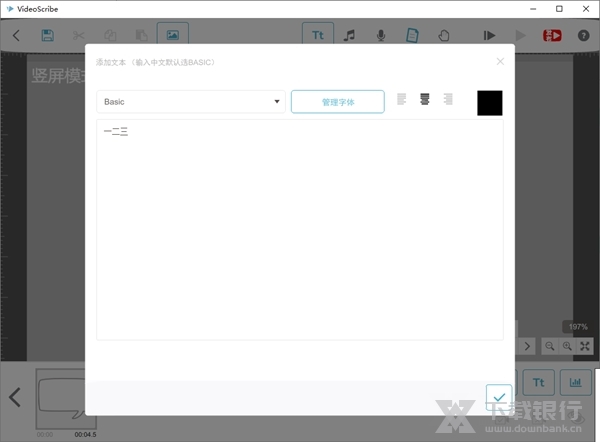Click the 管理字体 button
The height and width of the screenshot is (442, 600).
[337, 102]
